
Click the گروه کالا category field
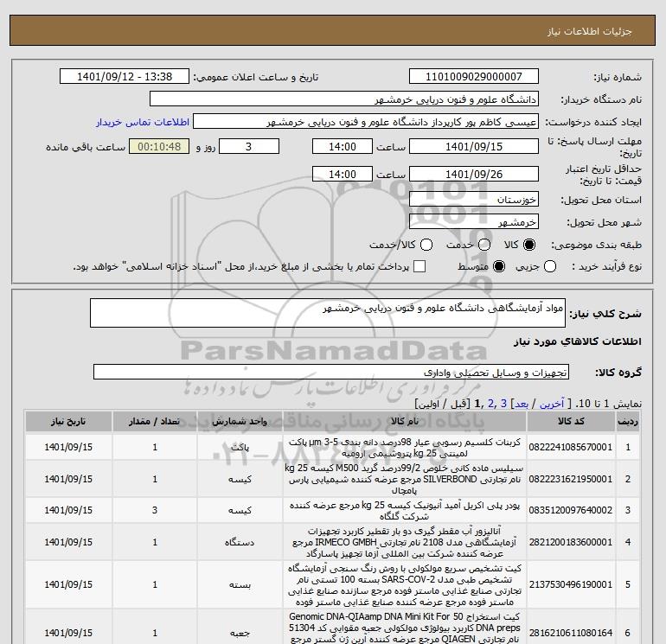[331, 372]
